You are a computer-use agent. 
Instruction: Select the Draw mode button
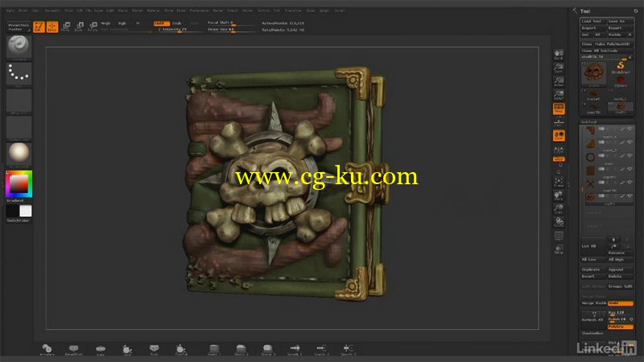(x=52, y=27)
